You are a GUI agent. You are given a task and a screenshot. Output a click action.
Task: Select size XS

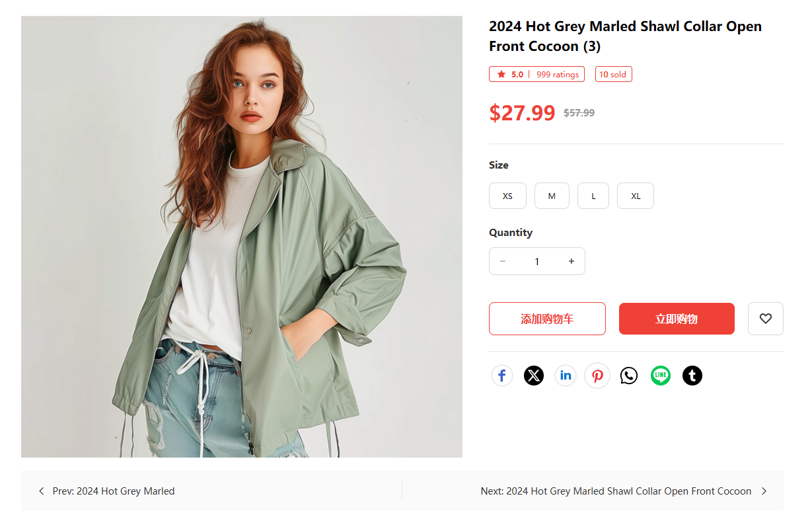[x=507, y=196]
